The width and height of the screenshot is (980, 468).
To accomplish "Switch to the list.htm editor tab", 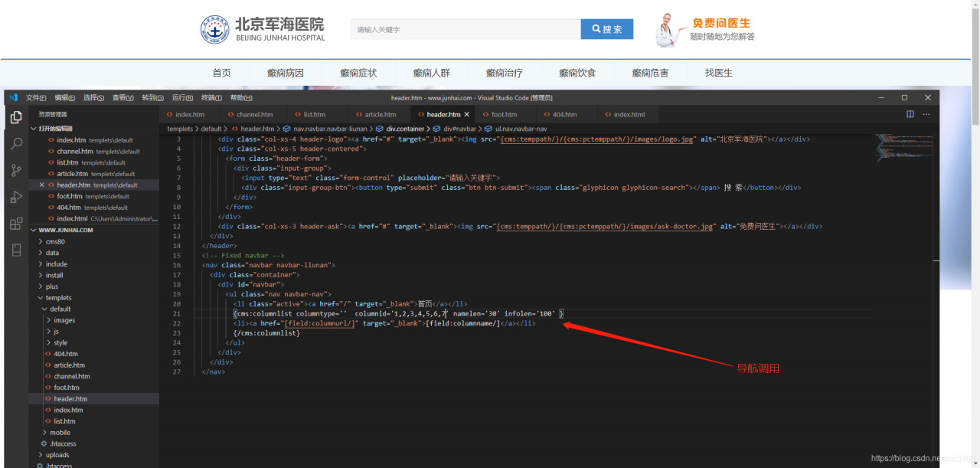I will click(314, 114).
